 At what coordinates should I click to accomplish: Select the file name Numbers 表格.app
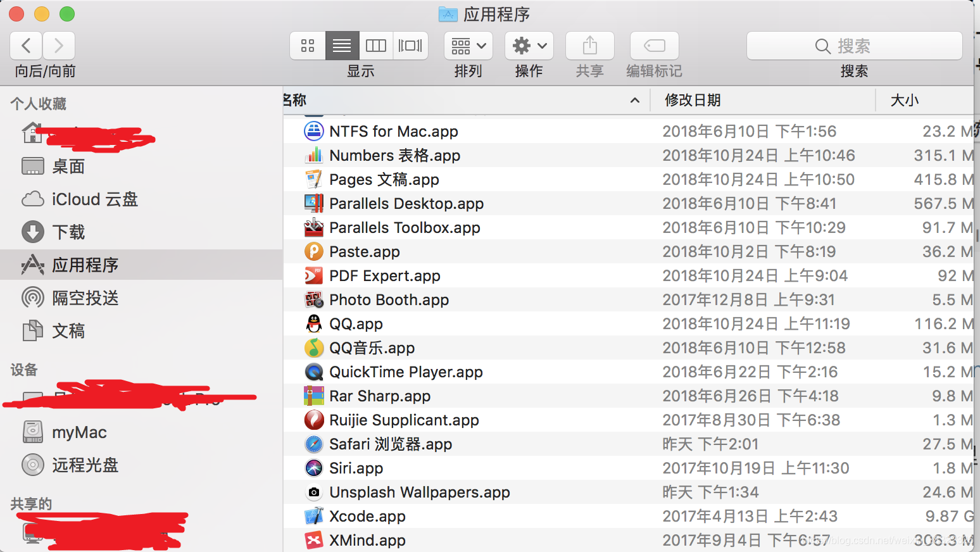tap(395, 155)
